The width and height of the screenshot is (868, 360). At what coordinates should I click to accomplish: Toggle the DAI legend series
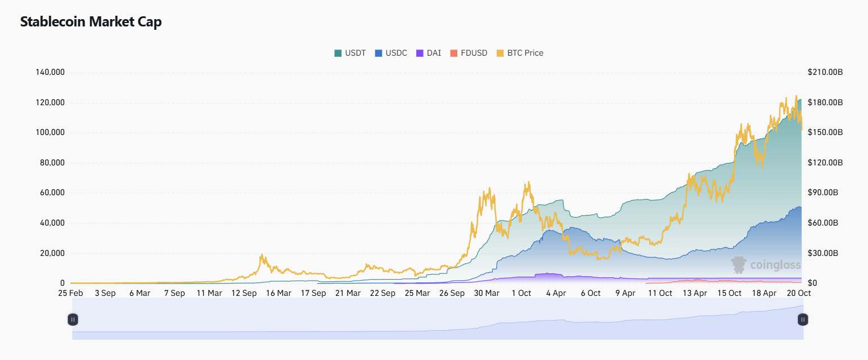pos(428,53)
